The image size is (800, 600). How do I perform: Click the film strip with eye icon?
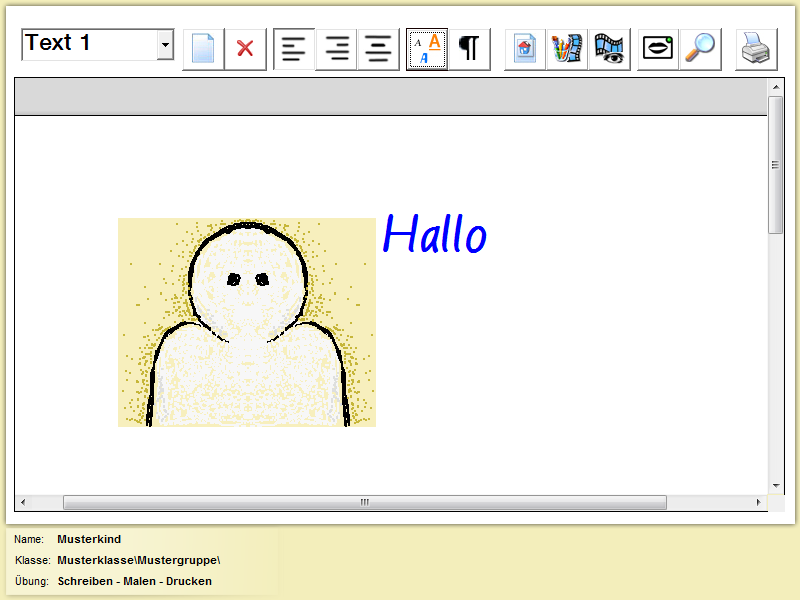(x=608, y=48)
